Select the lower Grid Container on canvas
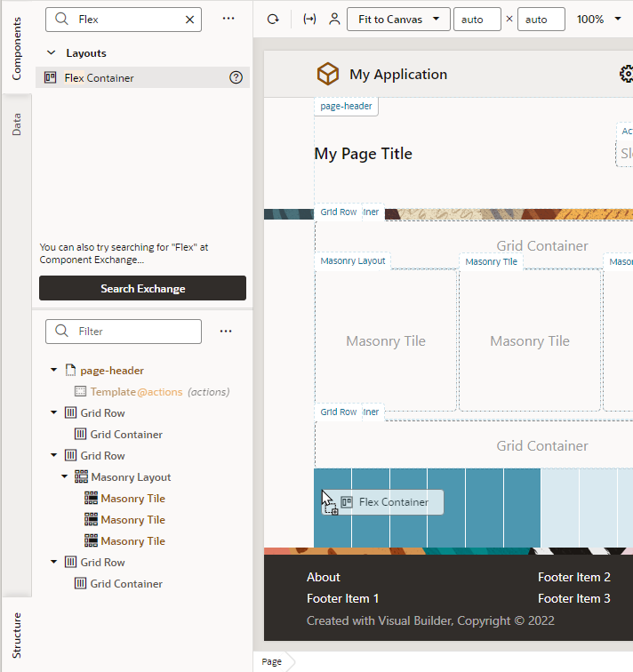 (x=542, y=445)
